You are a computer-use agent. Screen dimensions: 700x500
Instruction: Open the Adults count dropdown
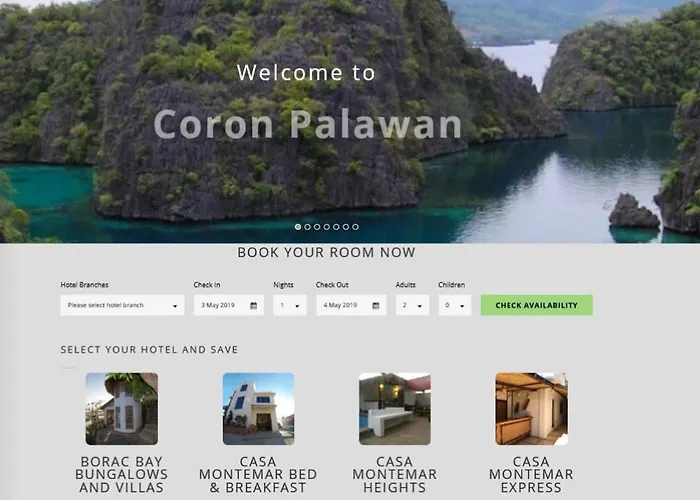(x=412, y=305)
